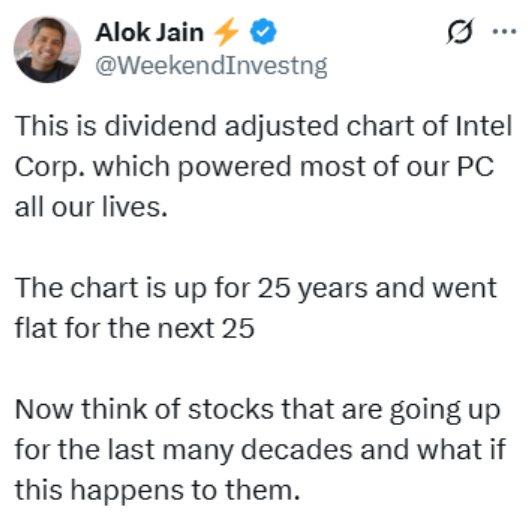Click the line 'this happens to them.'

click(157, 490)
